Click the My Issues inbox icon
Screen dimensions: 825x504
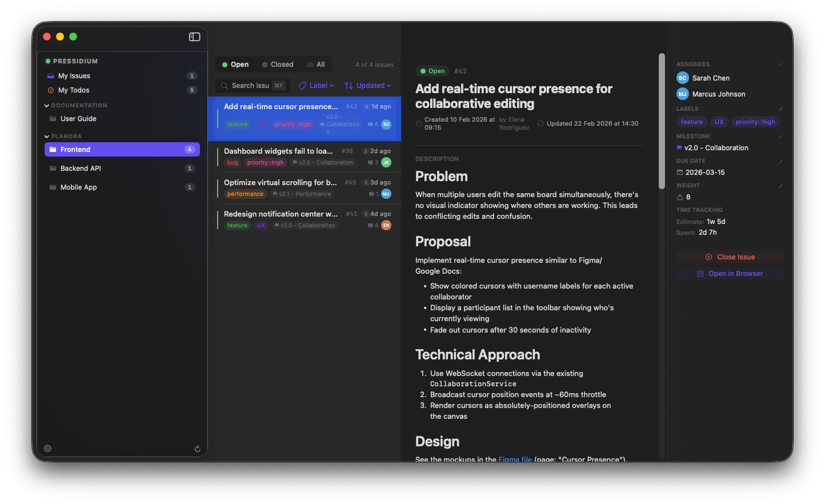51,75
